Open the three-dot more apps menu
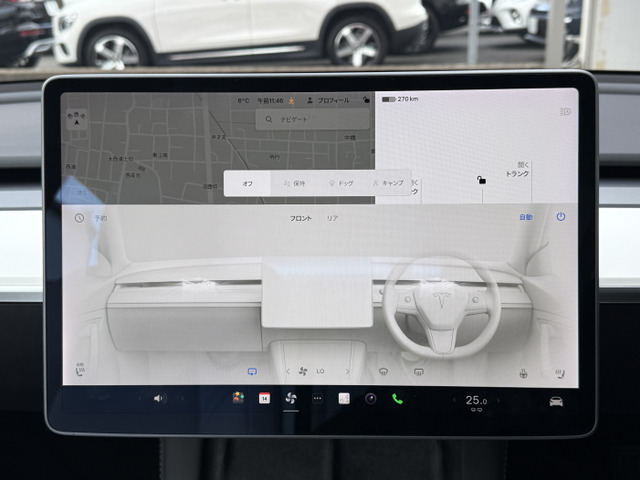Viewport: 640px width, 480px height. point(317,398)
